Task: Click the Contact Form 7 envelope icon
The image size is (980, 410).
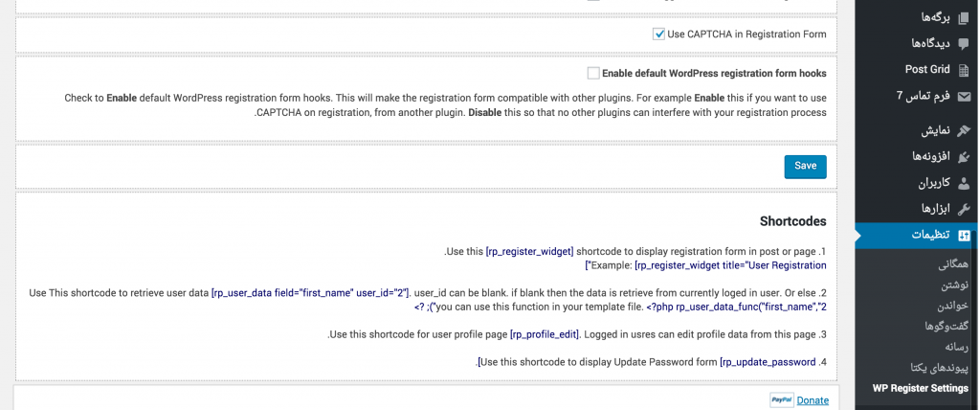Action: [964, 97]
